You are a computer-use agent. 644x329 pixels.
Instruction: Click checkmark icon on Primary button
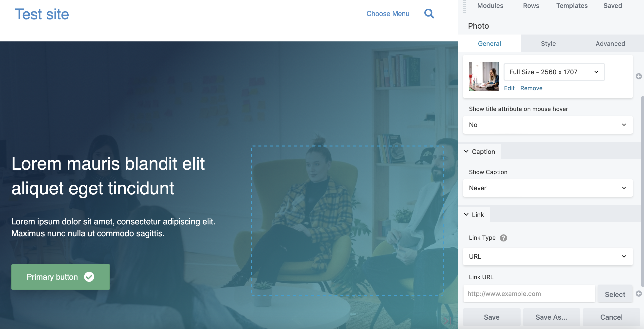coord(89,277)
